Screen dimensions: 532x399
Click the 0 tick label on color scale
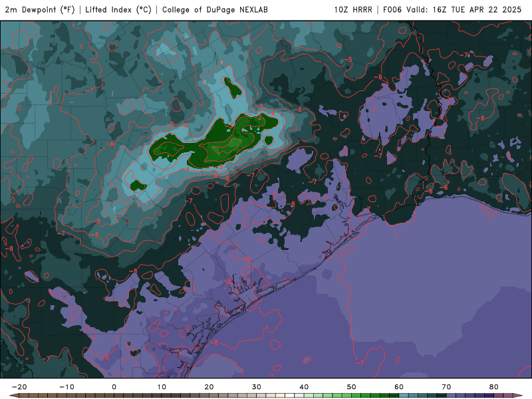114,387
